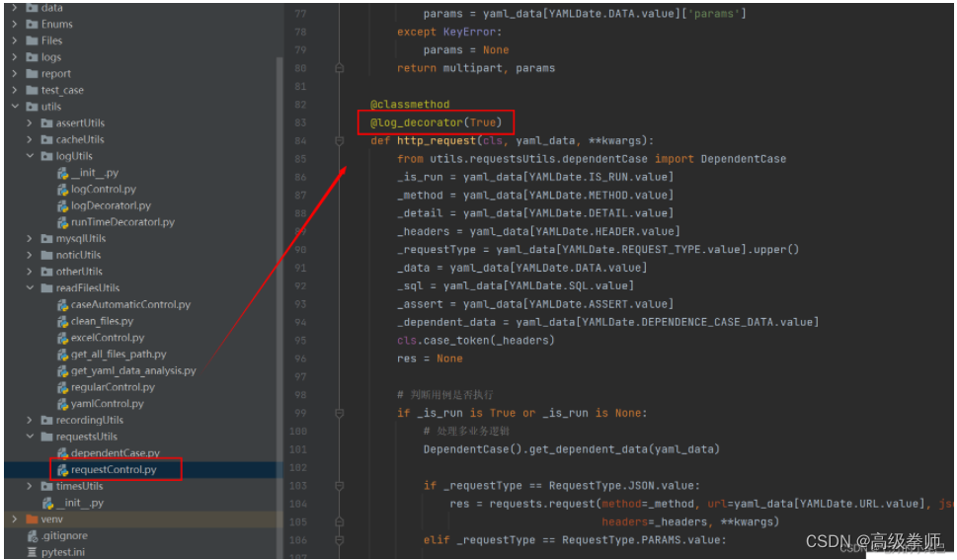Collapse the logUtils package arrow
957x560 pixels.
point(30,156)
